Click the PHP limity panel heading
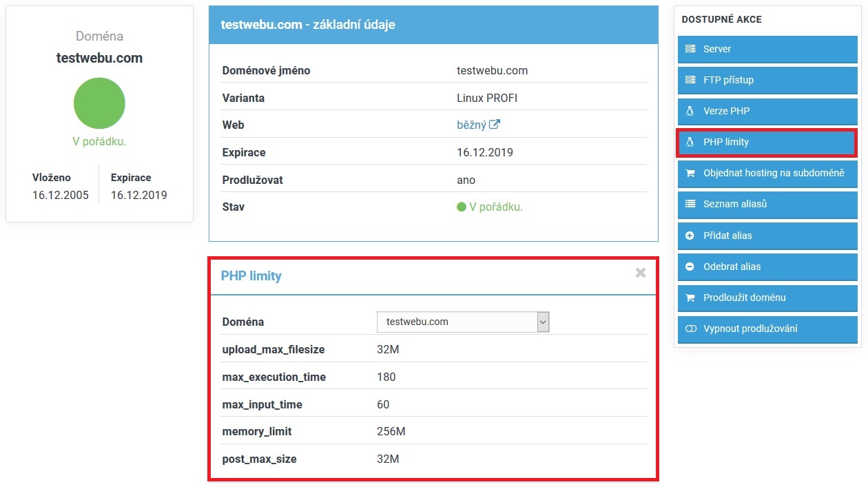 pyautogui.click(x=251, y=276)
